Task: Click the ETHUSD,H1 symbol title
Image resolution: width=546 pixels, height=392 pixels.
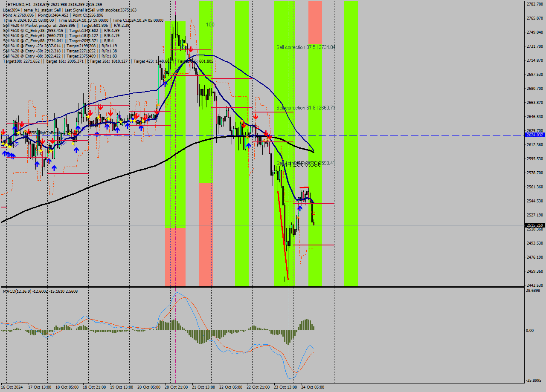Action: coord(19,4)
